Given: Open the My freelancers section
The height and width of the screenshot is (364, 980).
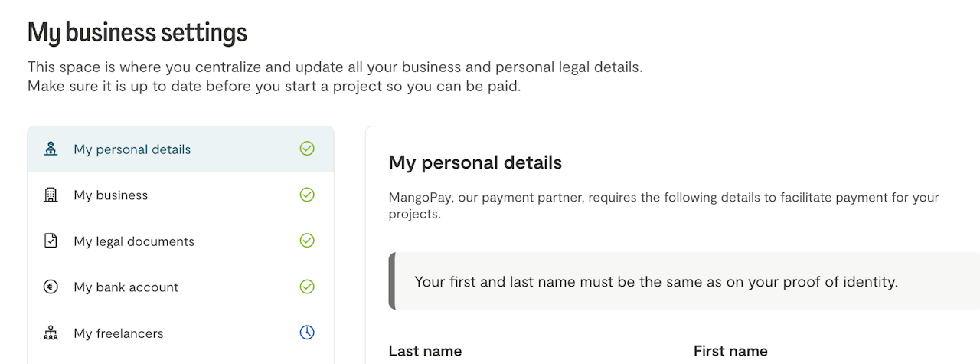Looking at the screenshot, I should tap(119, 333).
